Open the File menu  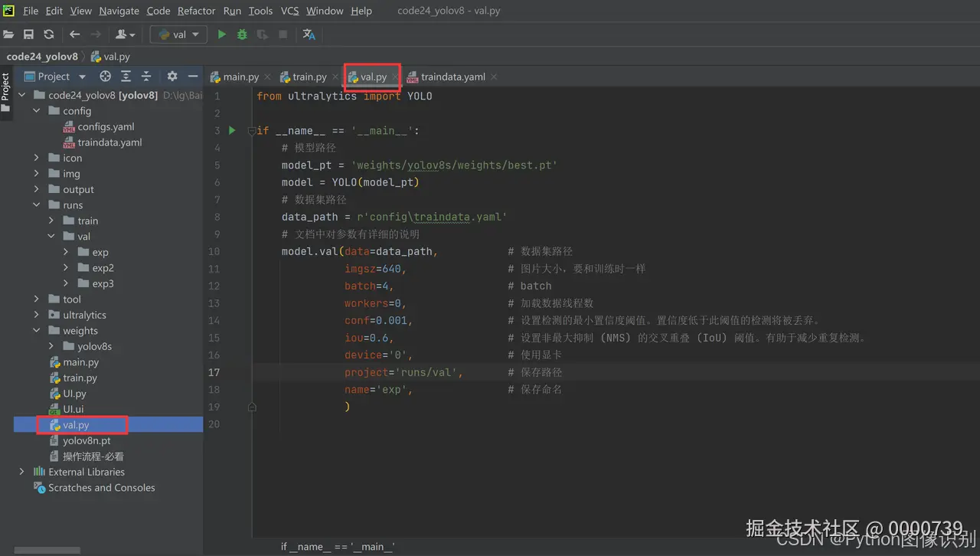[x=31, y=11]
